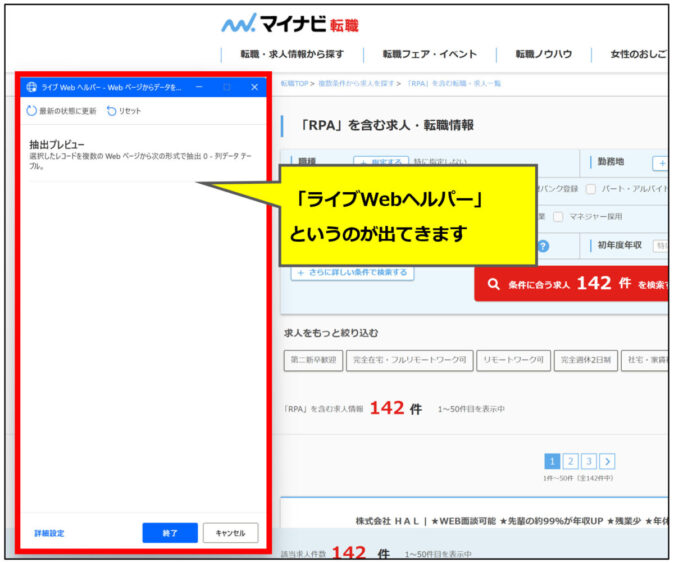This screenshot has height=563, width=674.
Task: Toggle the マネジャー採用 checkbox
Action: [x=558, y=217]
